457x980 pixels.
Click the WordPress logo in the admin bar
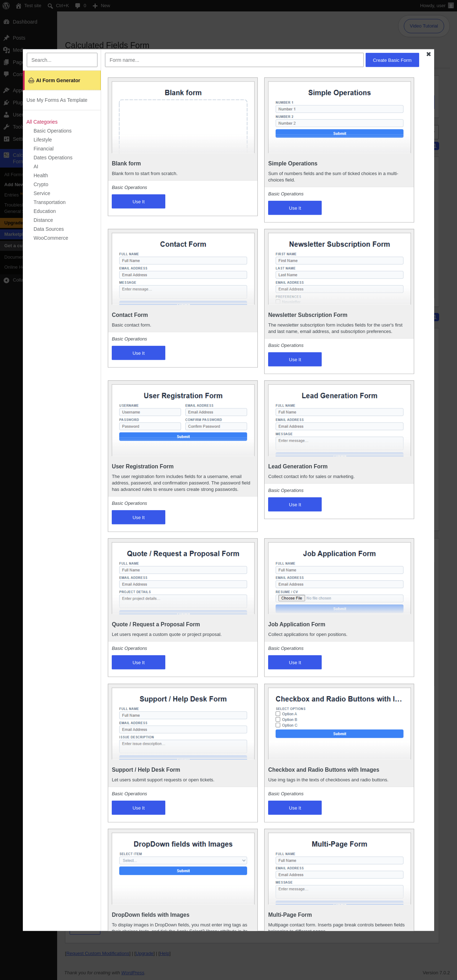(6, 6)
